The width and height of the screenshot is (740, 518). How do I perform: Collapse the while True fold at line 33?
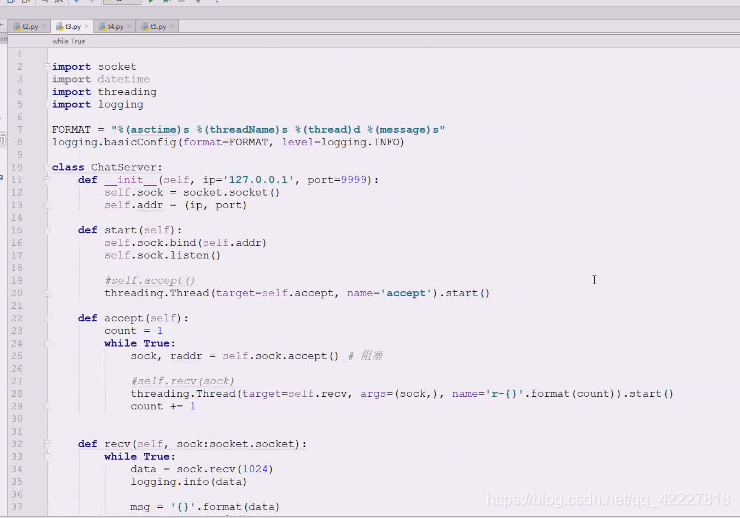47,457
